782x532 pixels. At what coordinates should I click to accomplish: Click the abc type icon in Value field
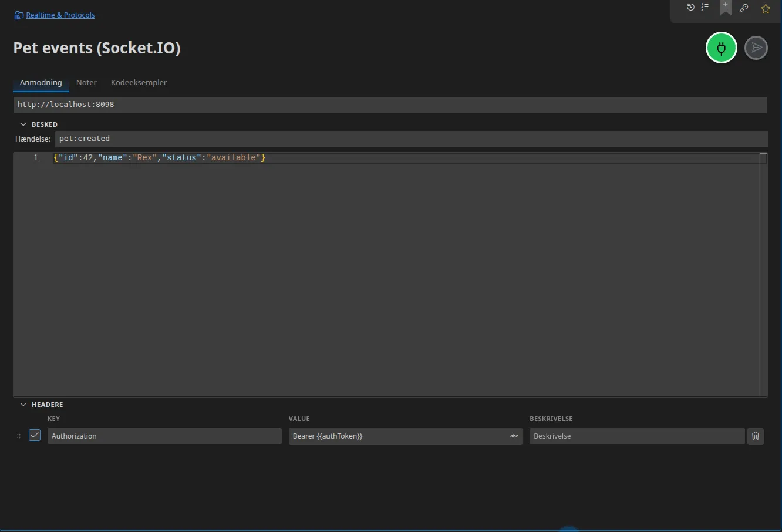pyautogui.click(x=514, y=436)
